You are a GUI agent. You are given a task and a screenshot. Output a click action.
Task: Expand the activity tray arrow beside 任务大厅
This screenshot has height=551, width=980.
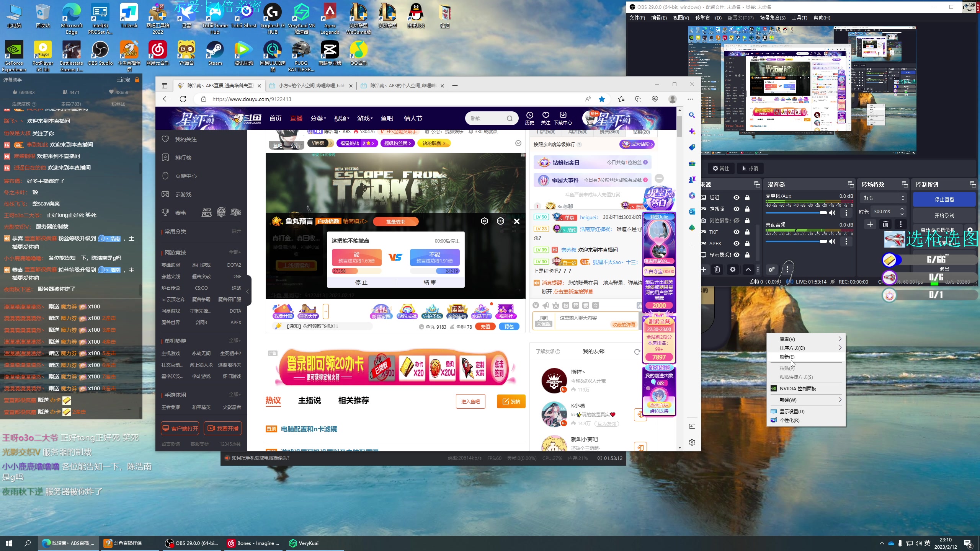tap(326, 311)
